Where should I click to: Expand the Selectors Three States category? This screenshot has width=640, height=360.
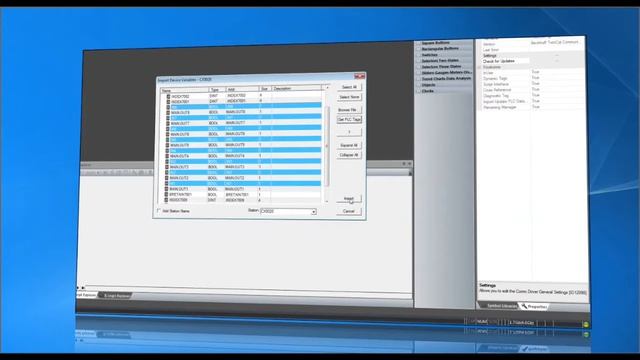click(x=444, y=67)
